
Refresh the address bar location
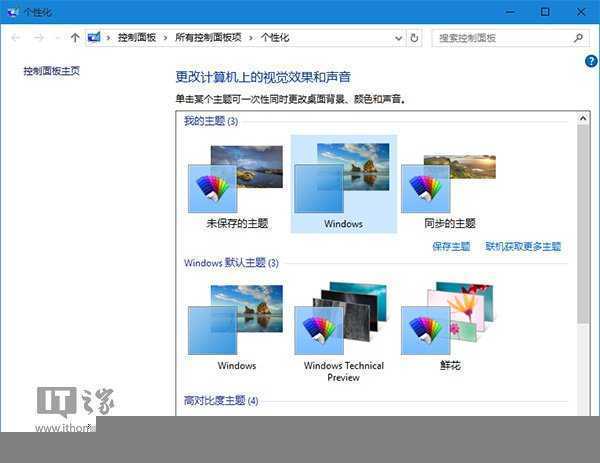coord(414,37)
